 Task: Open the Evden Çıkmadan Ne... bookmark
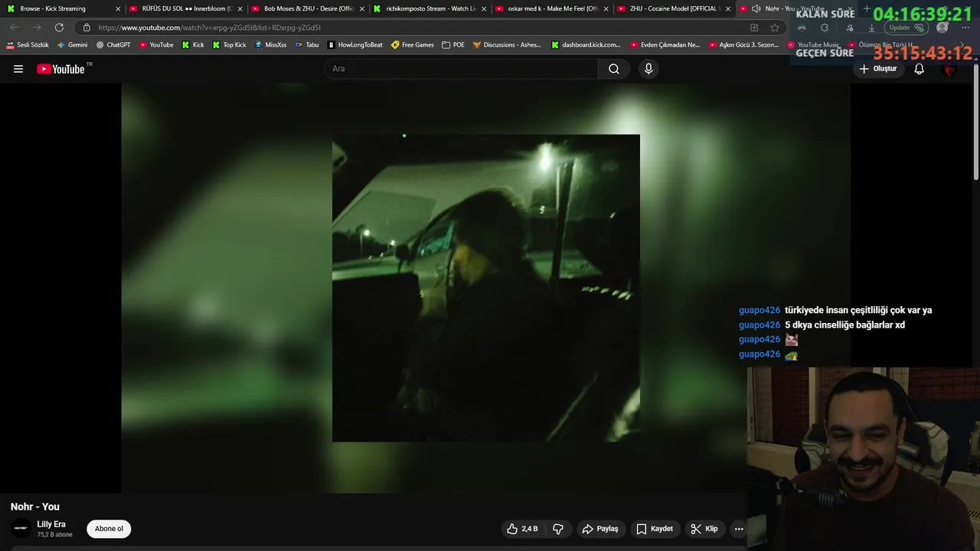coord(665,45)
